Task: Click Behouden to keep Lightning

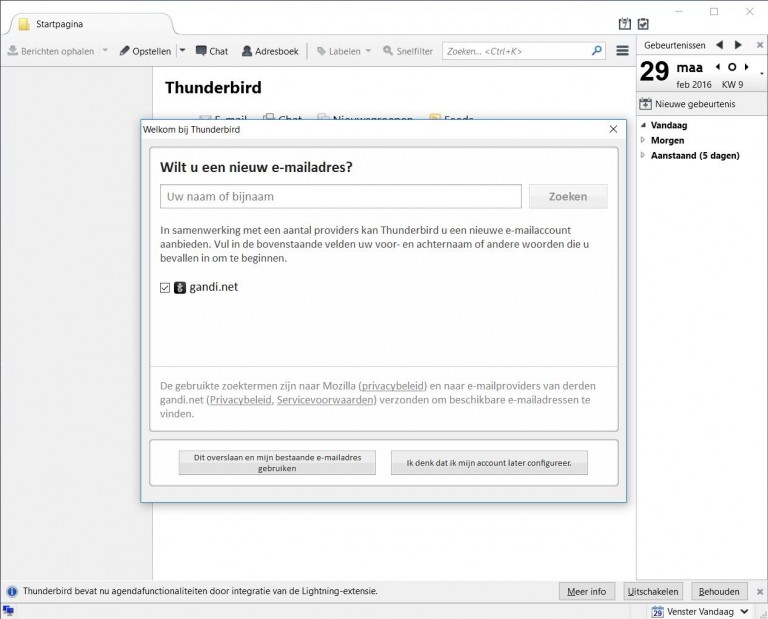Action: (x=719, y=592)
